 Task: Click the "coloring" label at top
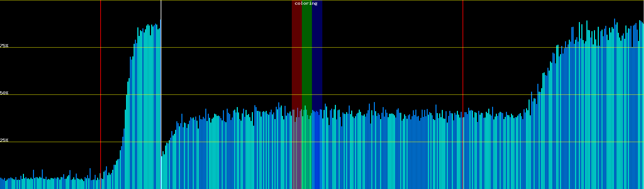tap(306, 3)
